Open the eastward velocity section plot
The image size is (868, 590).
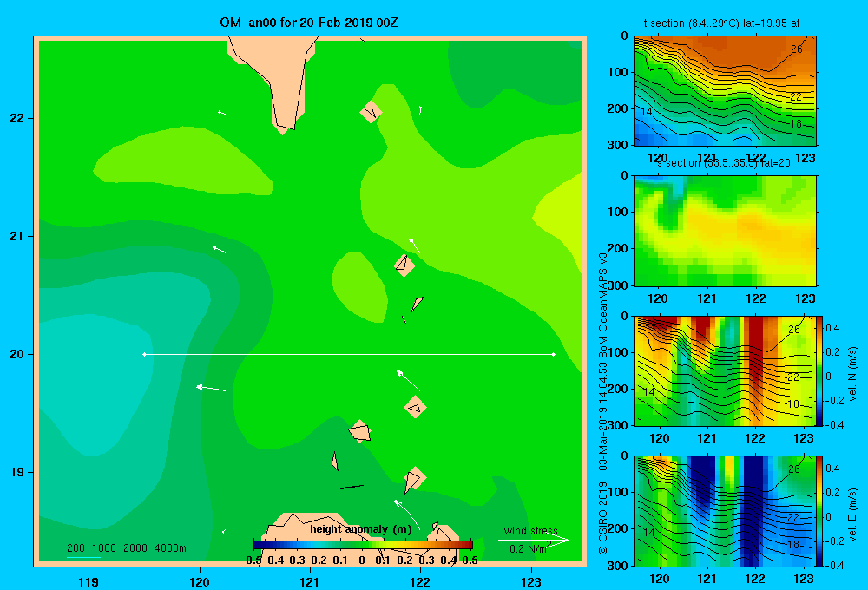point(725,511)
